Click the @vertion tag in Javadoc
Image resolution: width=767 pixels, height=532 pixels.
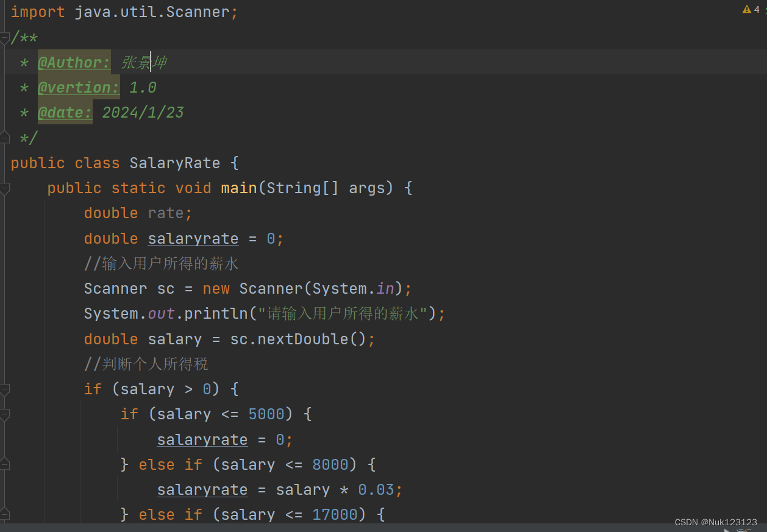pyautogui.click(x=78, y=88)
